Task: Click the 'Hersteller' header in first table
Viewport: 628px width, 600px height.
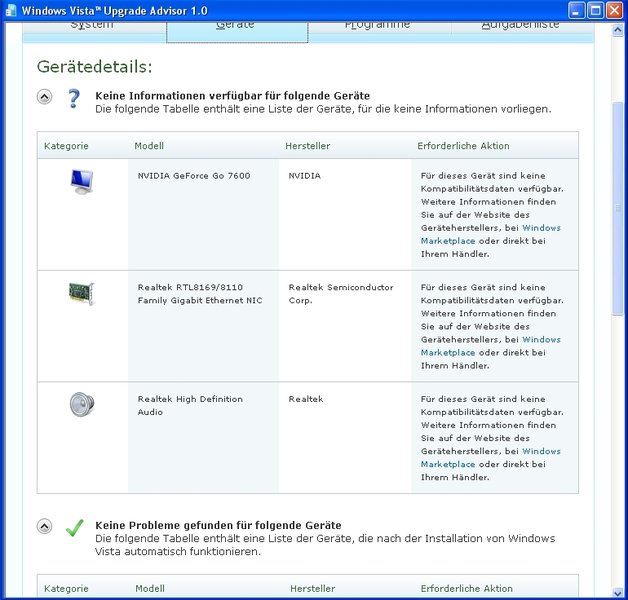Action: coord(308,146)
